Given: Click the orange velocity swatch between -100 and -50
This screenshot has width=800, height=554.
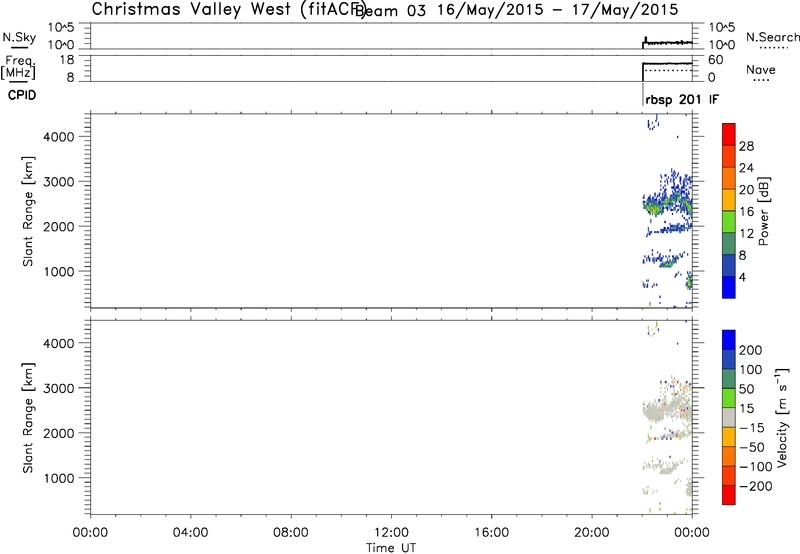Looking at the screenshot, I should point(729,456).
